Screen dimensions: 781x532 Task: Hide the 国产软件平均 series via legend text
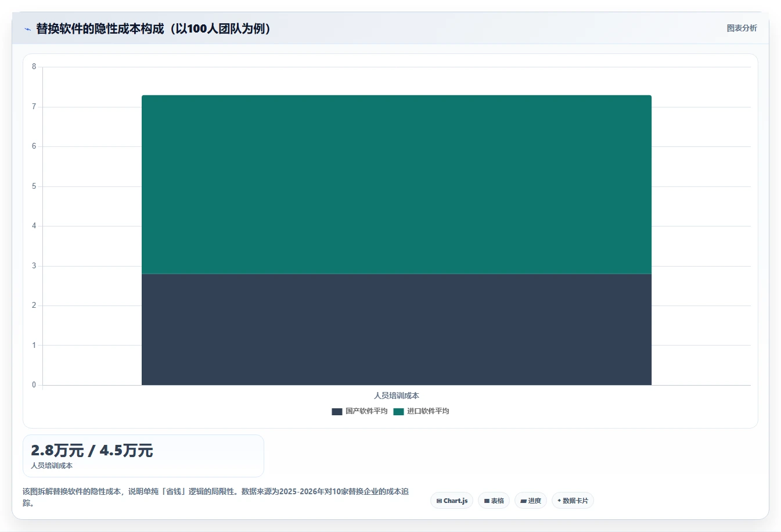pos(366,411)
